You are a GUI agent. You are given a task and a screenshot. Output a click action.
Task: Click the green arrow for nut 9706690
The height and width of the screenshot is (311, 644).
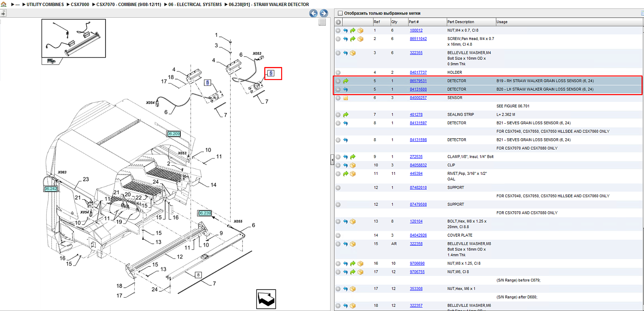tap(353, 263)
